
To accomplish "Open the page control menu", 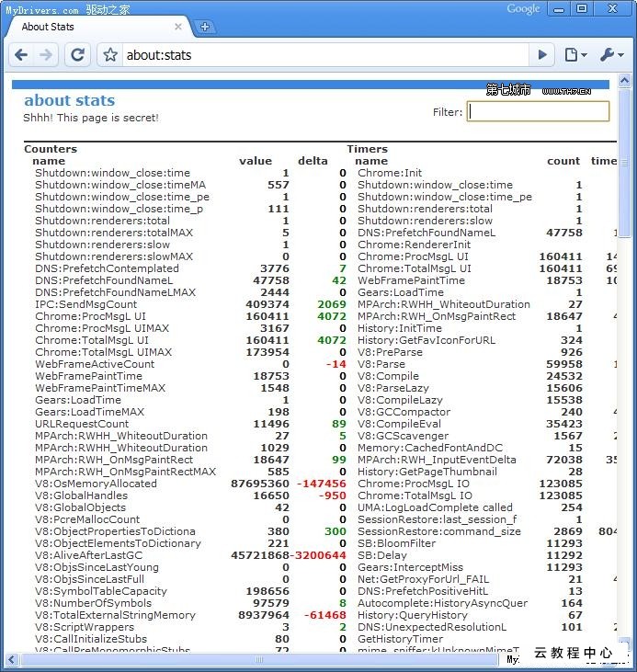I will (x=575, y=55).
